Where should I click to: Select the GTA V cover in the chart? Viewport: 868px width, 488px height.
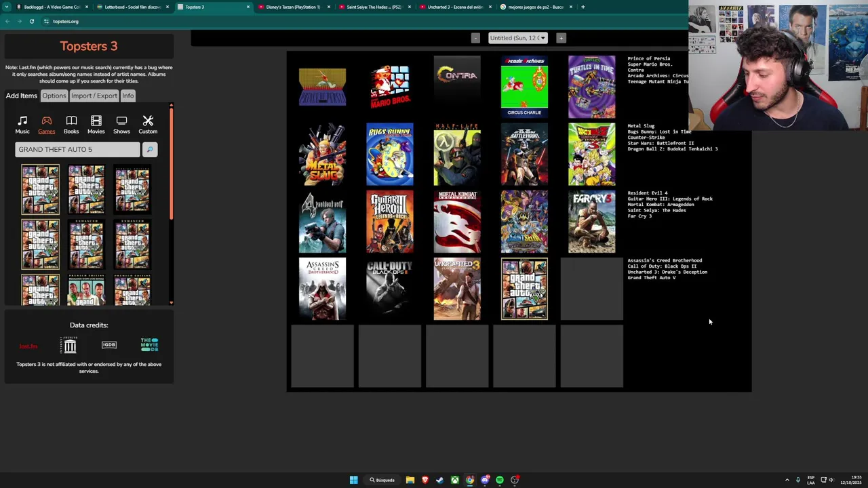coord(524,289)
